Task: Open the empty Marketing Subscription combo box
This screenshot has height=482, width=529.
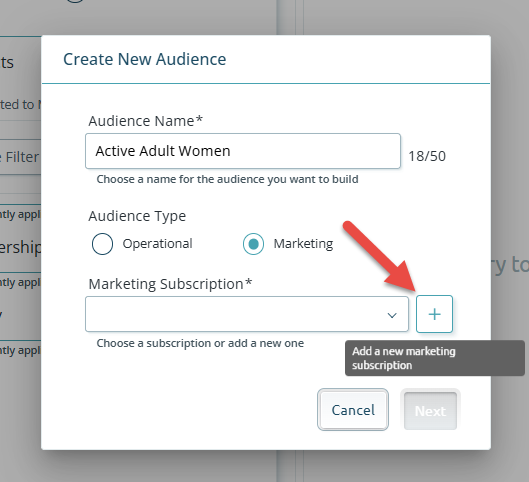Action: [x=247, y=314]
